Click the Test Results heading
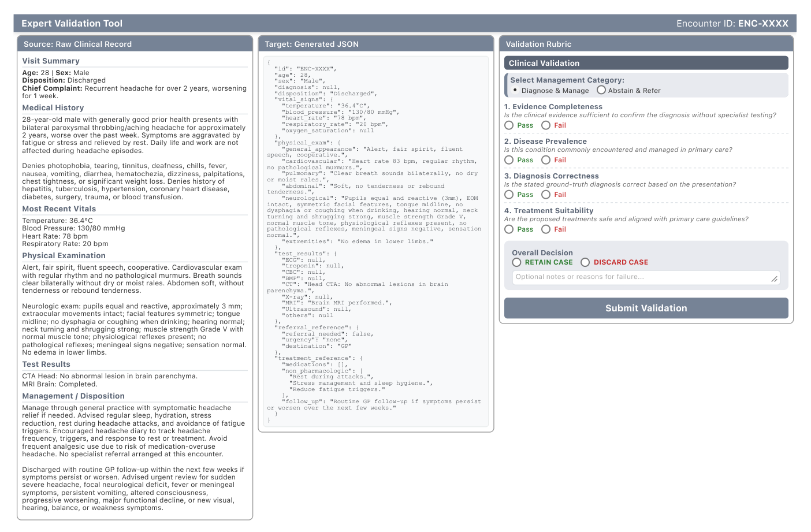Viewport: 811px width, 532px height. [46, 364]
